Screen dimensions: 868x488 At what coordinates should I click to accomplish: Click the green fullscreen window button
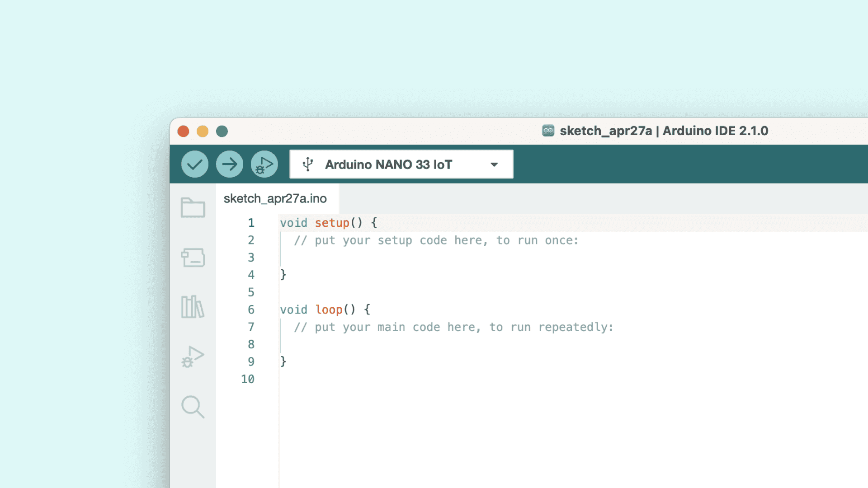pos(222,131)
